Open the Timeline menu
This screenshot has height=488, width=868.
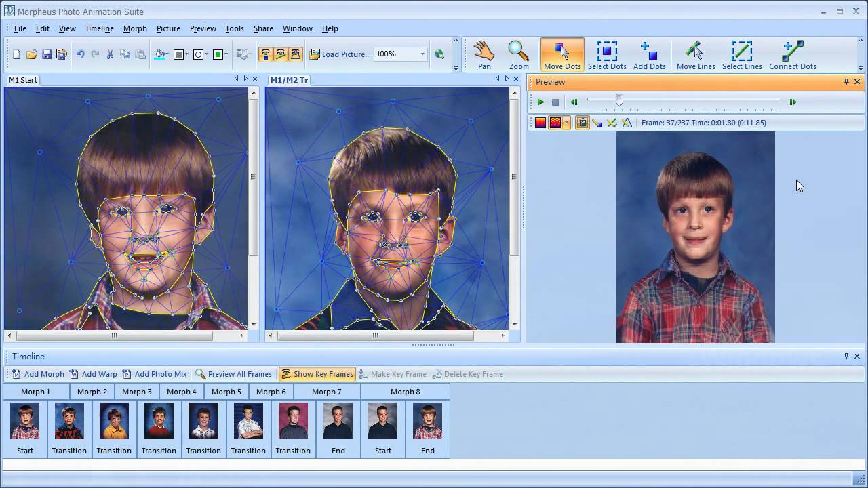click(x=99, y=28)
